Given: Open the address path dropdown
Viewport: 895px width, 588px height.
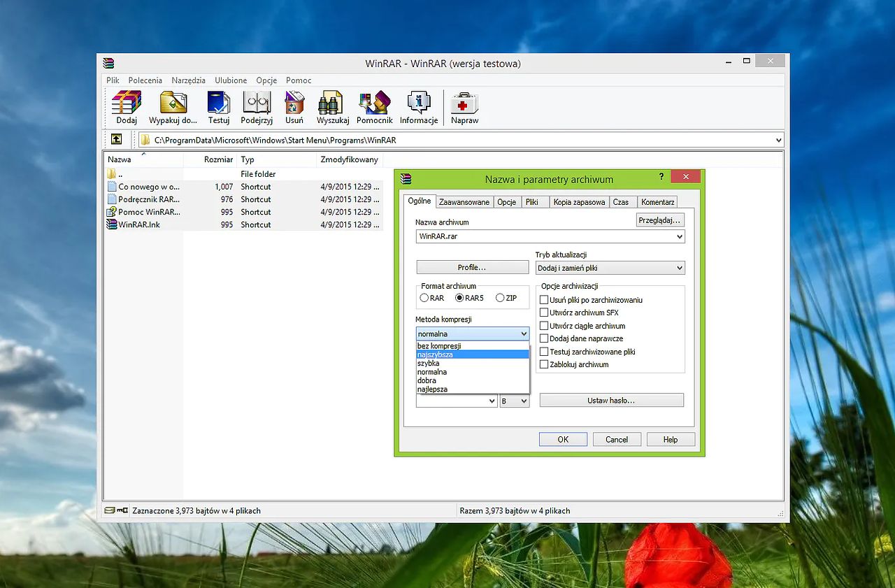Looking at the screenshot, I should click(x=778, y=140).
